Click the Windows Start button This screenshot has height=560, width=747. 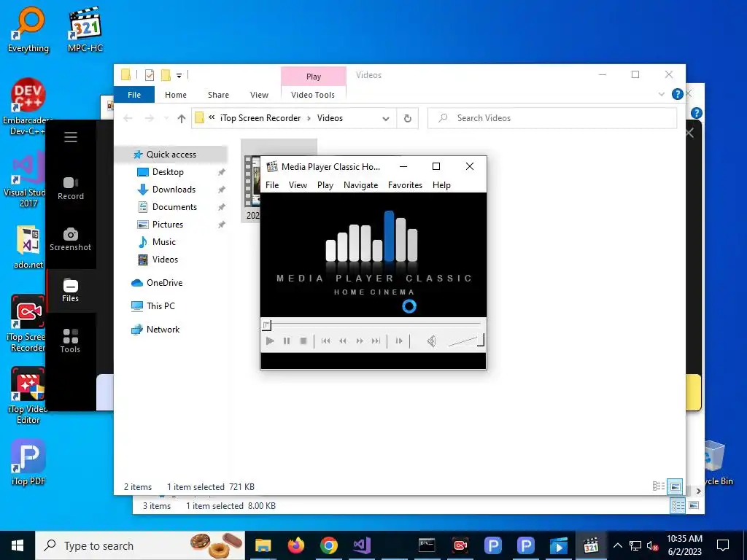[x=18, y=545]
